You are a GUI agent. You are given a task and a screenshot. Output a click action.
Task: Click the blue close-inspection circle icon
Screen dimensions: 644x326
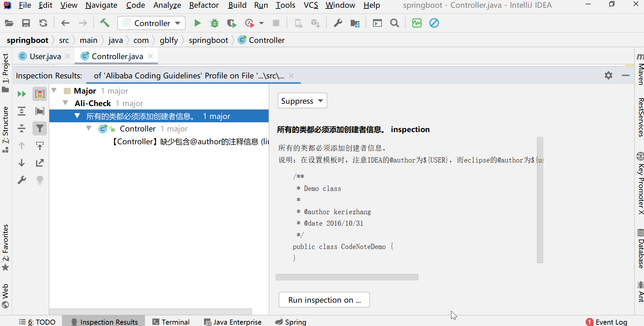[x=434, y=23]
